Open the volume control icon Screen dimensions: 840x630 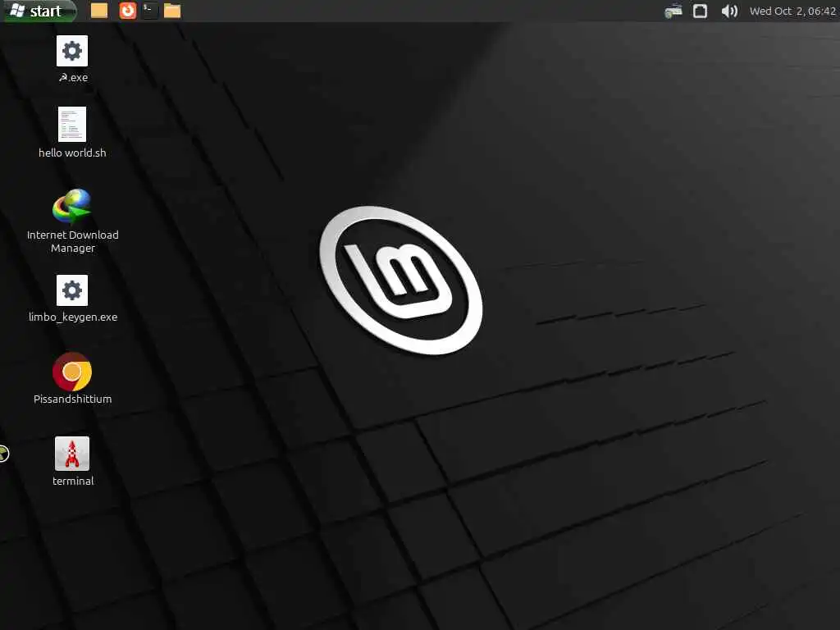[x=729, y=11]
